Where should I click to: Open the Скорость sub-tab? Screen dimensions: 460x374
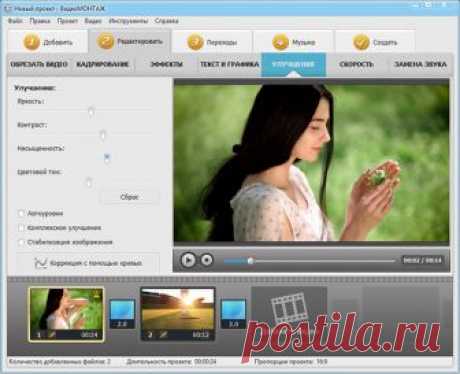click(356, 64)
